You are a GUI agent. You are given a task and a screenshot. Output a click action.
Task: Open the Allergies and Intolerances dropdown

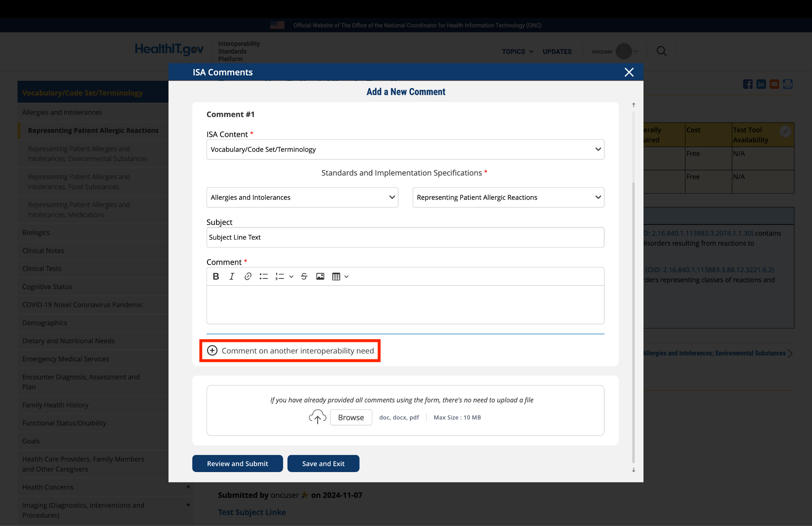pyautogui.click(x=302, y=198)
